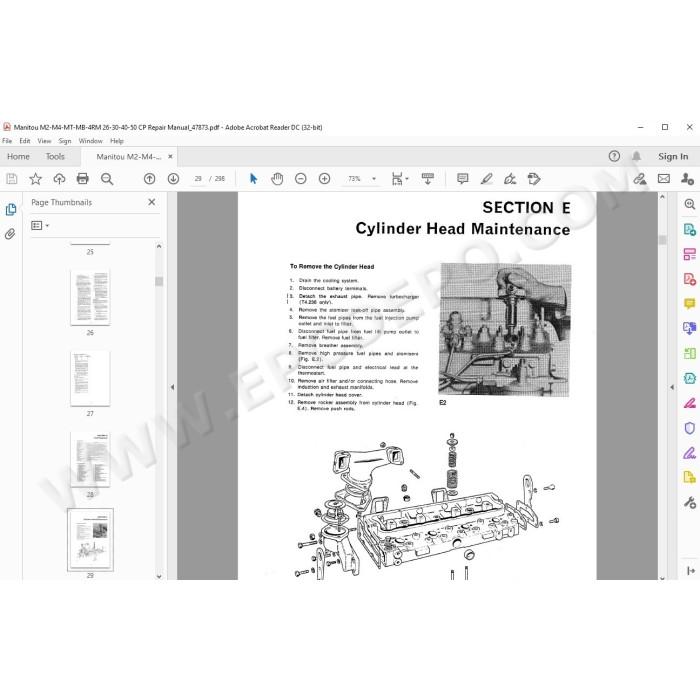
Task: Open the thumbnails options dropdown
Action: coord(40,226)
